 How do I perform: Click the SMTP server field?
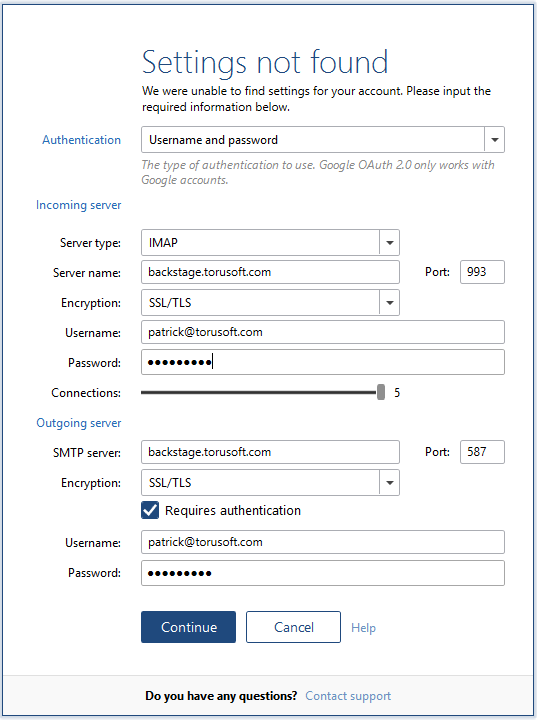coord(270,452)
